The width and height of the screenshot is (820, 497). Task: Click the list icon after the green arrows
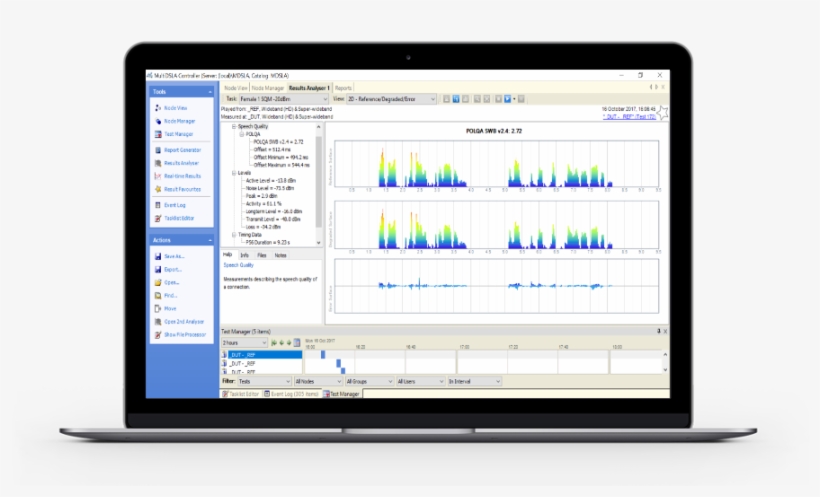coord(297,343)
